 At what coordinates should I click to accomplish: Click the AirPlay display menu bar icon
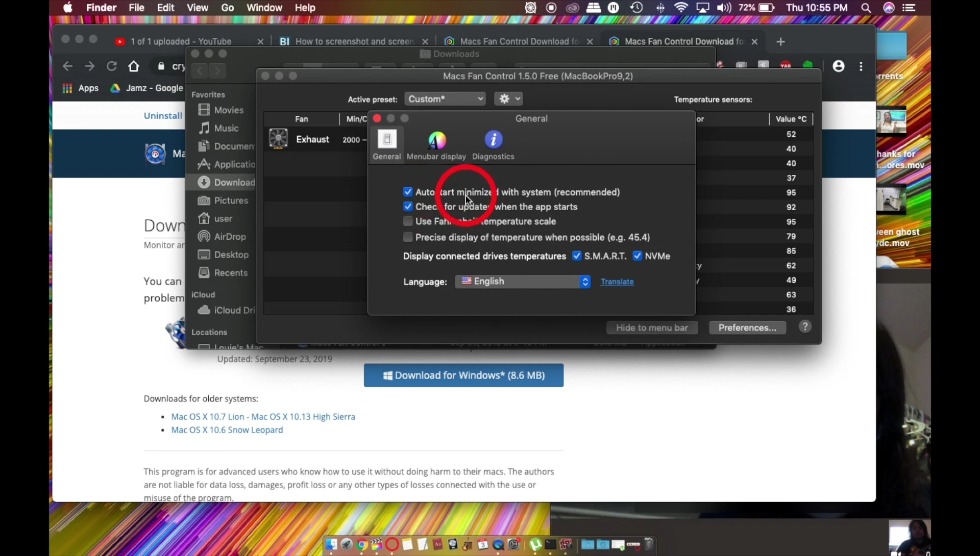coord(703,8)
